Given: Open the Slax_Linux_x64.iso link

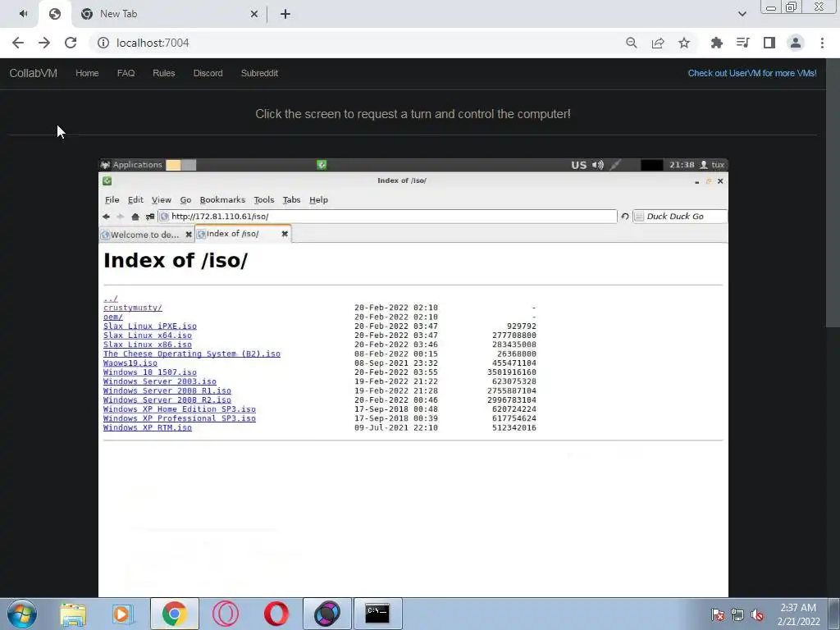Looking at the screenshot, I should (148, 336).
